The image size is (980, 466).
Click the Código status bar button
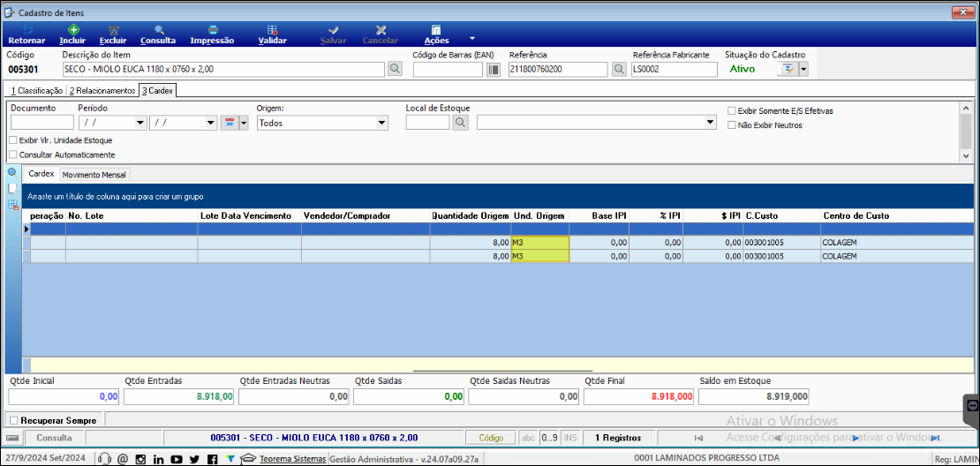coord(491,438)
